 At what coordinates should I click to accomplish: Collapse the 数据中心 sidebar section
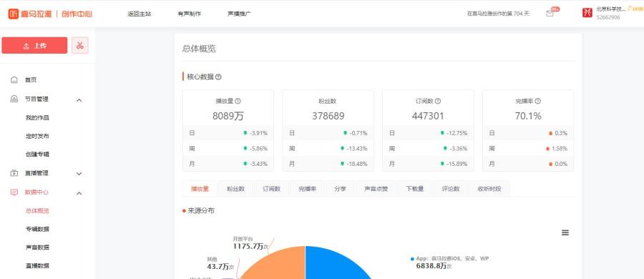tap(79, 192)
